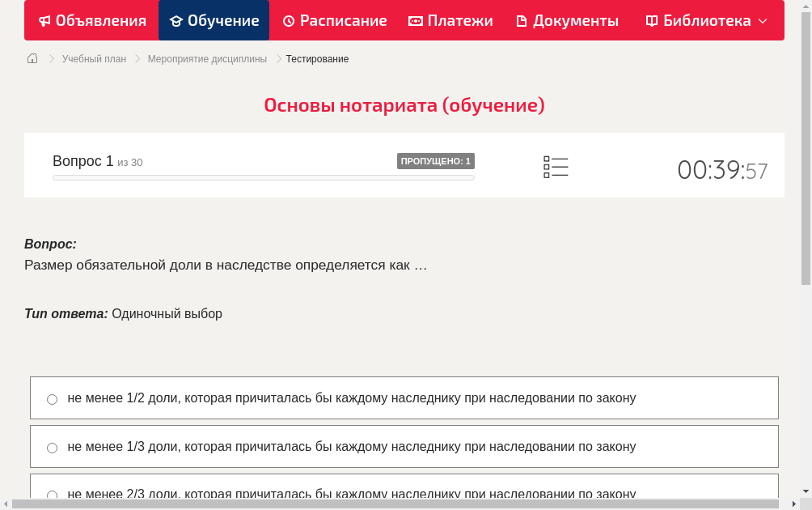Switch to the Обучение tab

point(214,20)
